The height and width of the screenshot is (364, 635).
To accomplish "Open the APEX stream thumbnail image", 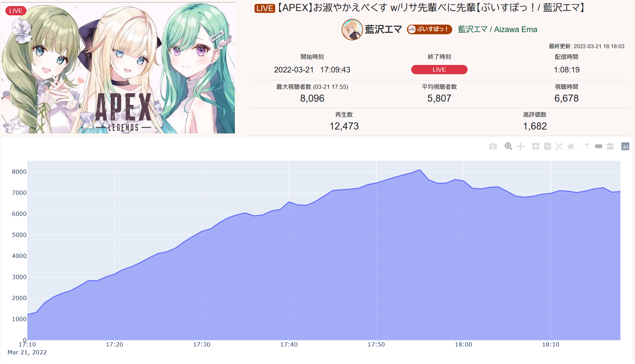I will (118, 68).
